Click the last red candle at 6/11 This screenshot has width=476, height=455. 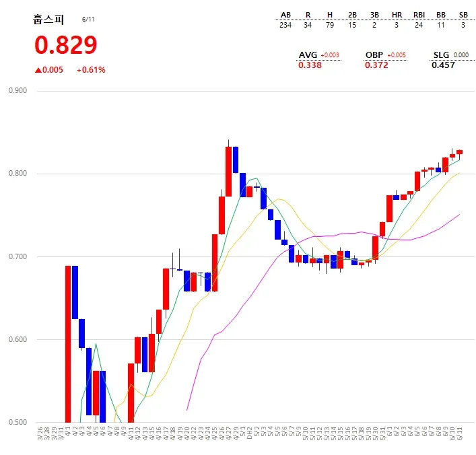[460, 152]
